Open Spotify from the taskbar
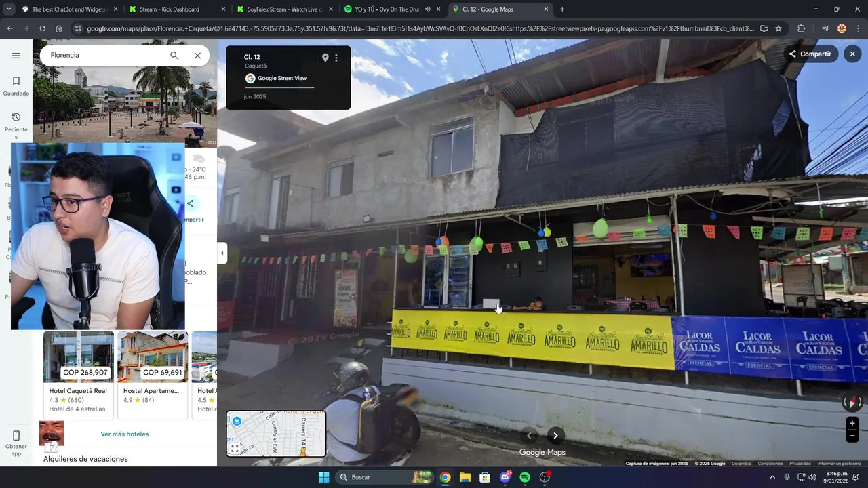This screenshot has height=488, width=868. [x=525, y=477]
